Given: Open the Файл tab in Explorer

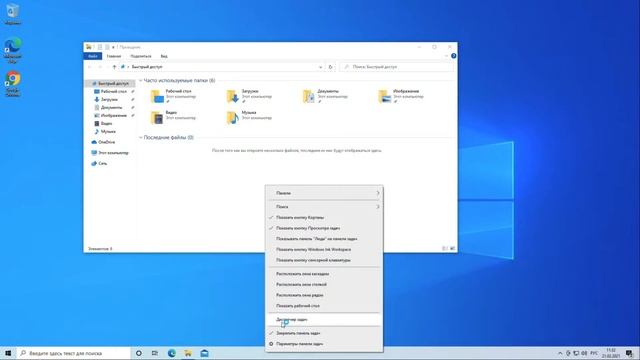Looking at the screenshot, I should pos(93,56).
